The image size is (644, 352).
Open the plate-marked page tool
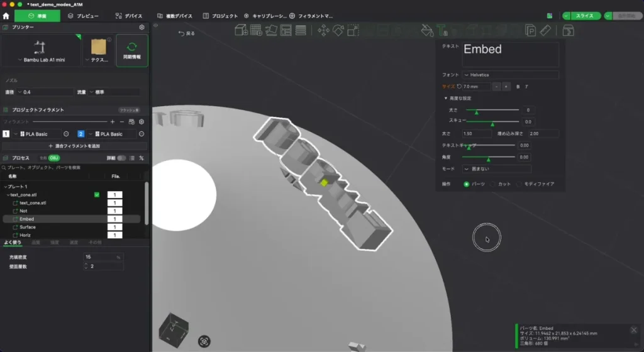[530, 30]
